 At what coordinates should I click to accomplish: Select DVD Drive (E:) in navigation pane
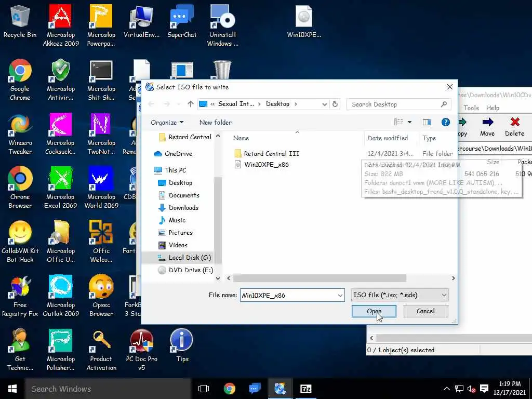coord(185,270)
